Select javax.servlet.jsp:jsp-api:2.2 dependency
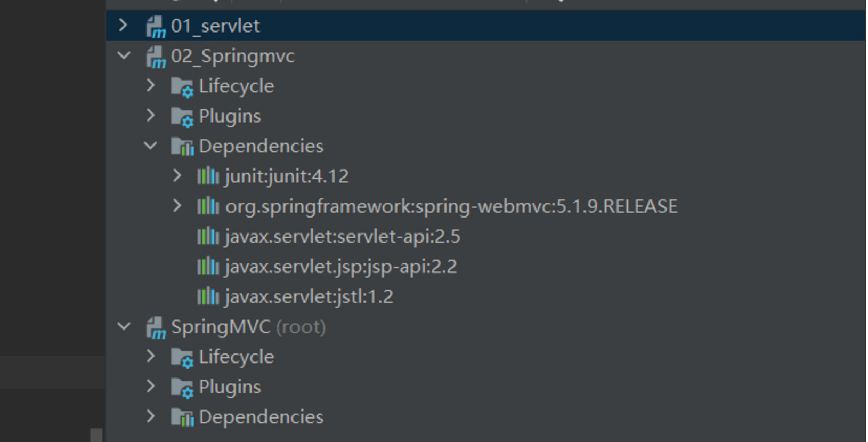Viewport: 868px width, 442px height. coord(340,267)
